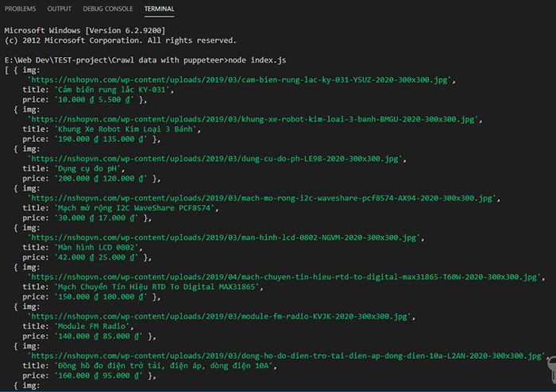The height and width of the screenshot is (392, 556).
Task: Click title 'Mạch Chuyển Tín Hiệu RTD To Digital MAX31865'
Action: tap(156, 286)
